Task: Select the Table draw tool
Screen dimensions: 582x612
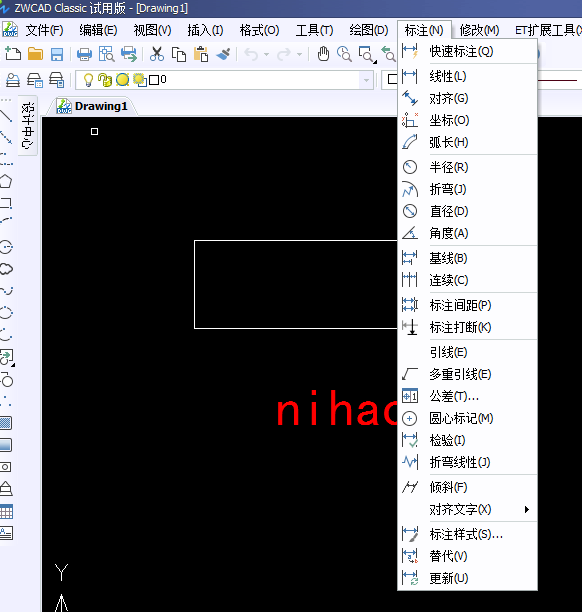Action: 6,511
